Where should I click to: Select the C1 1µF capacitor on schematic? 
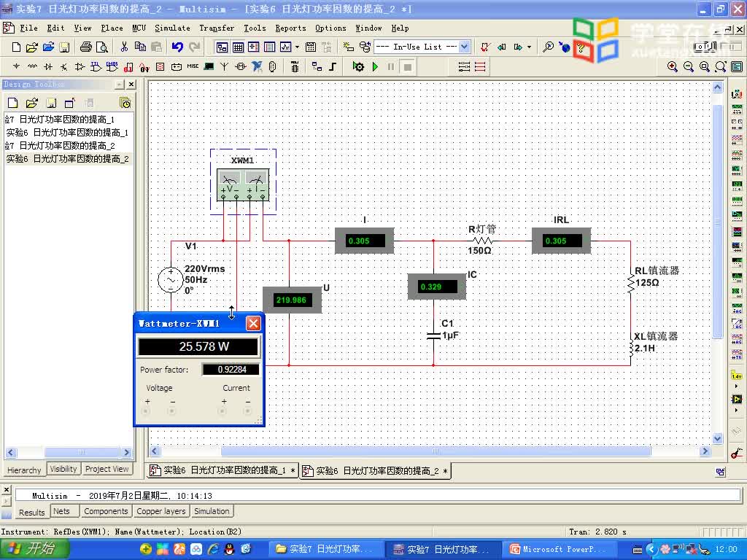[433, 335]
